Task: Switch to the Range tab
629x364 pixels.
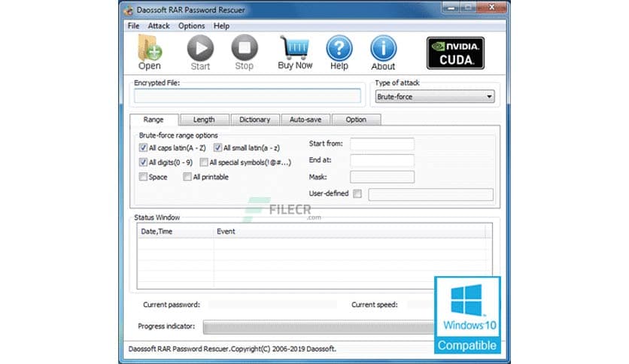Action: [x=153, y=120]
